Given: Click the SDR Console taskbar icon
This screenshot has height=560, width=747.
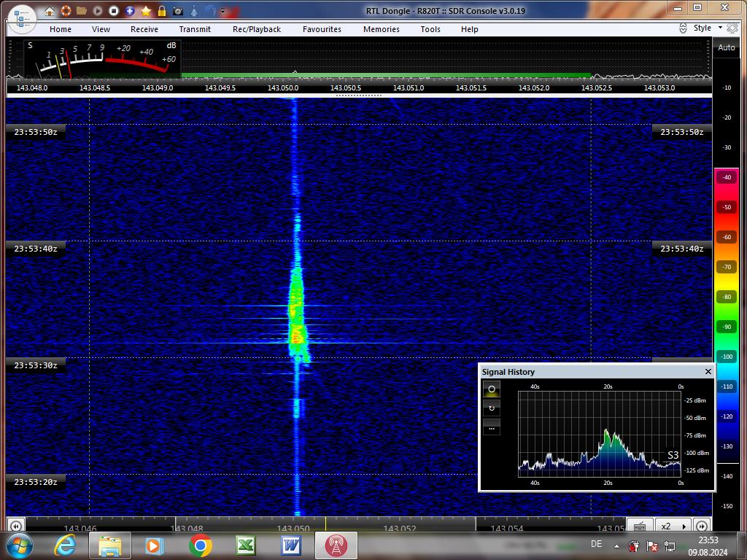Looking at the screenshot, I should tap(336, 545).
